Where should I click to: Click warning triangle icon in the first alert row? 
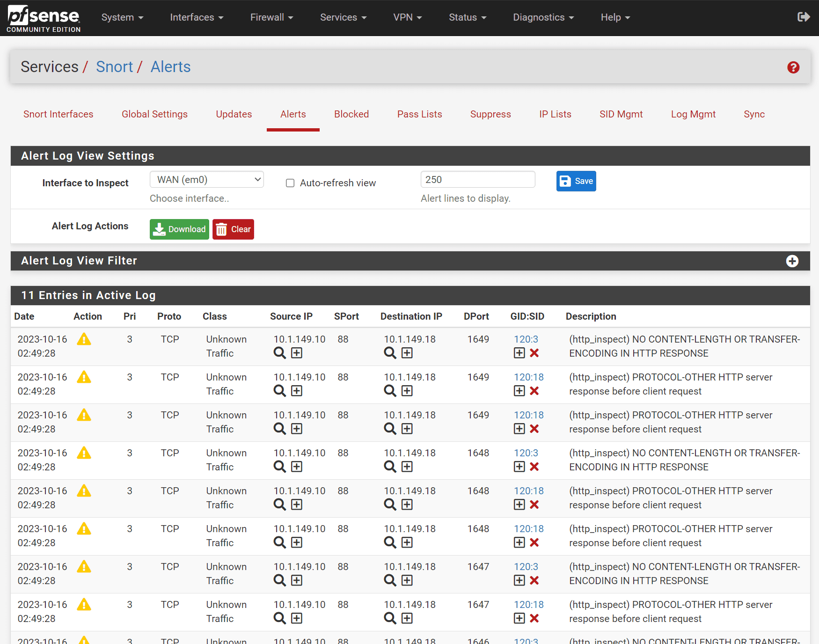[84, 339]
